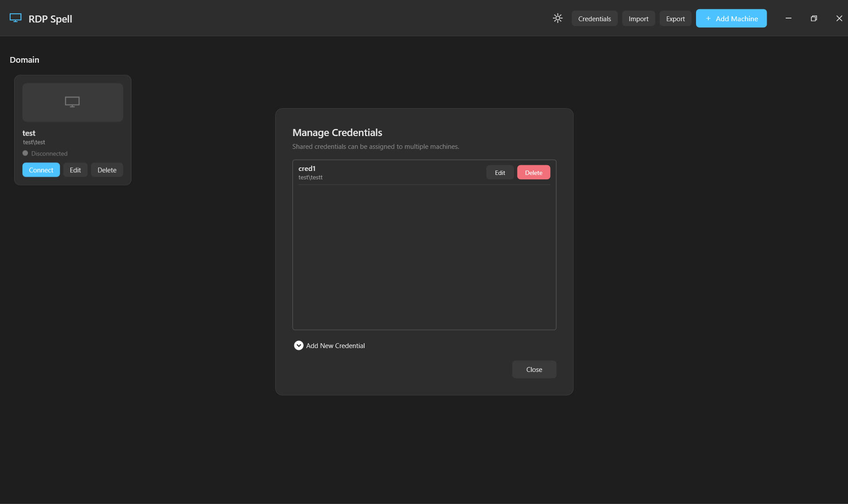Click the restore window icon

click(x=814, y=18)
